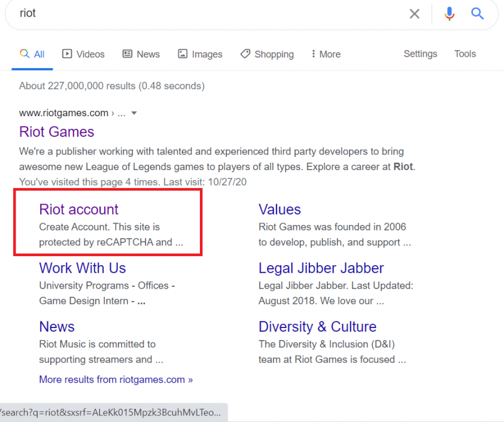Clear the search box with the X icon

(414, 14)
